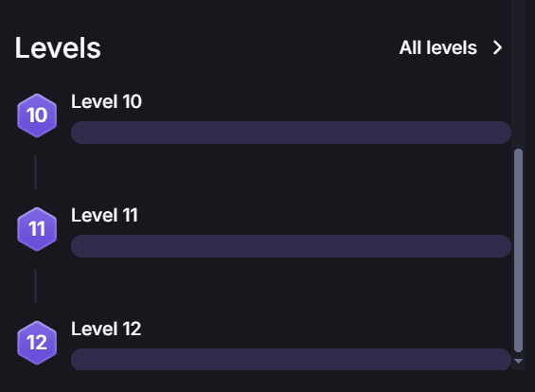Click the number 12 inside the purple badge
The image size is (535, 392).
click(x=37, y=343)
